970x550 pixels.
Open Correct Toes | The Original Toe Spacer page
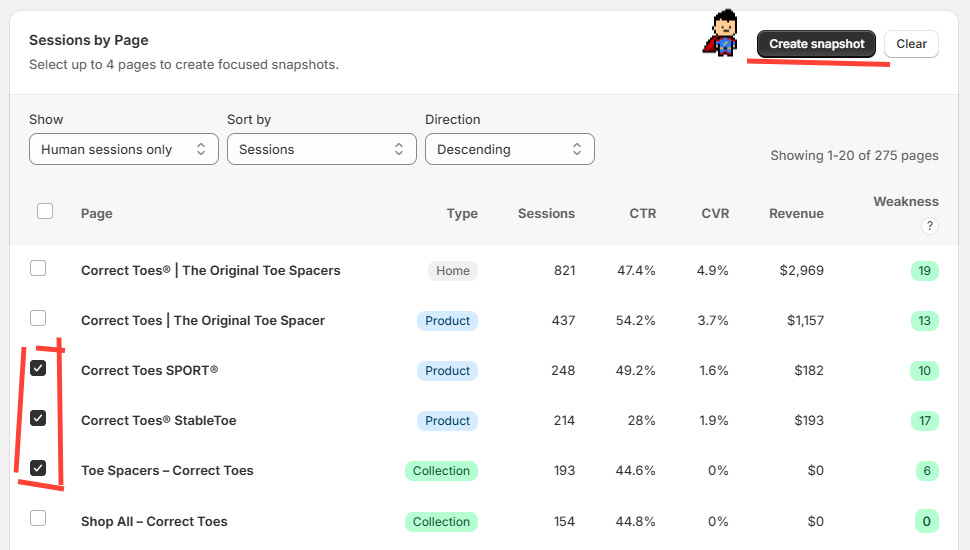pyautogui.click(x=203, y=320)
